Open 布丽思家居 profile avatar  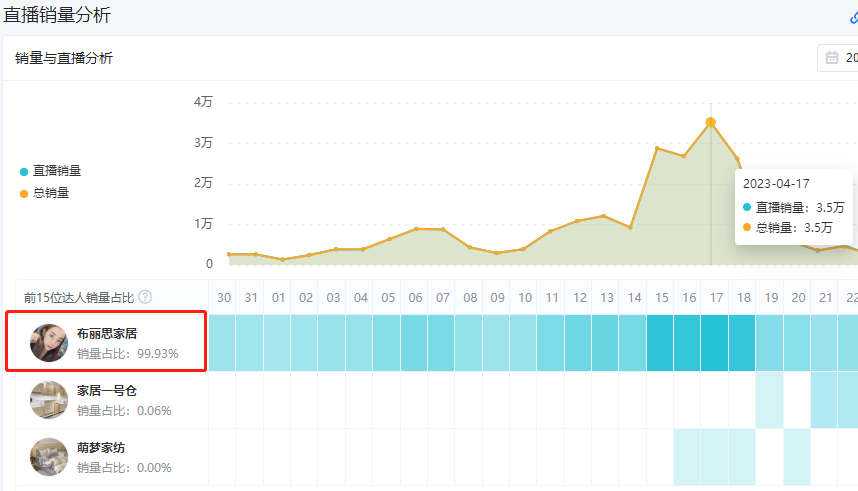point(49,343)
